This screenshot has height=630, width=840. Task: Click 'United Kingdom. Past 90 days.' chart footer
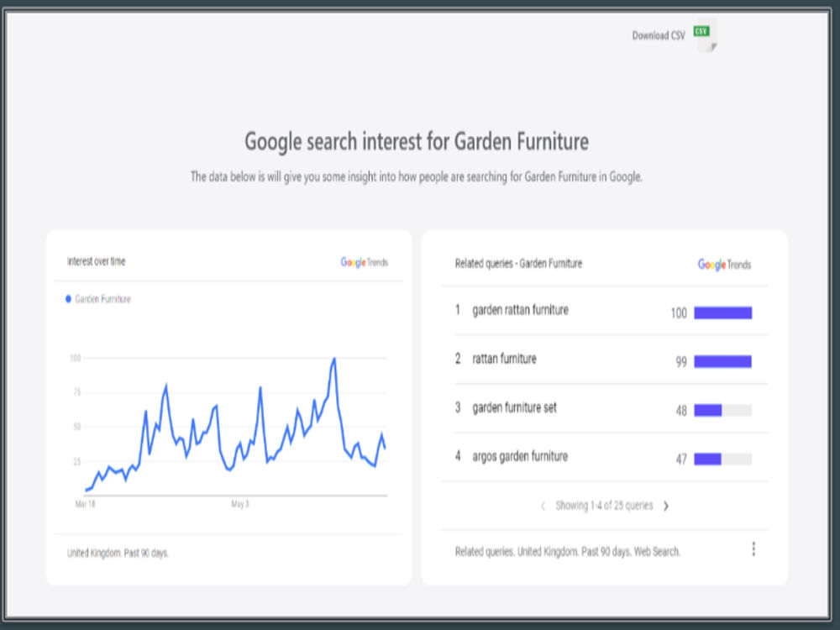[x=118, y=553]
